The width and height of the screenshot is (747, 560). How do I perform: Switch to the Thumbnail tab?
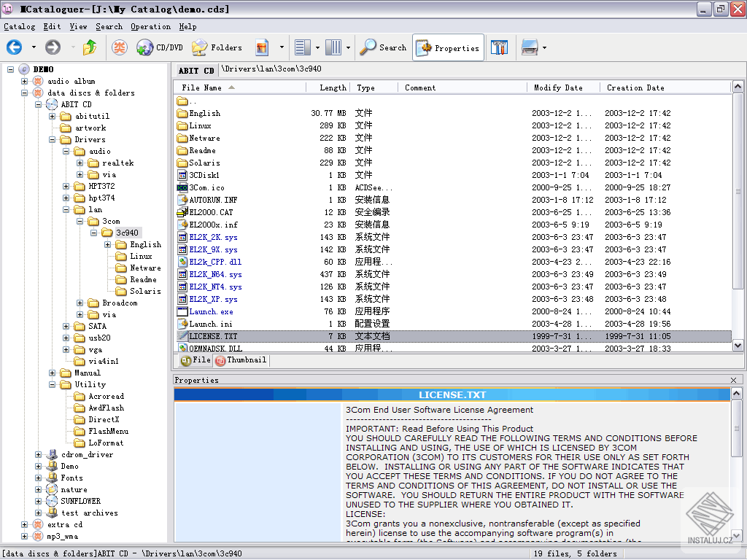point(241,360)
